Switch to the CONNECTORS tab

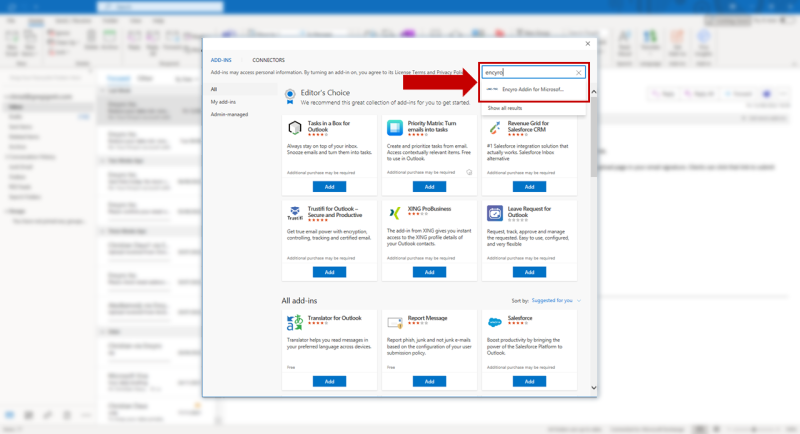[268, 60]
